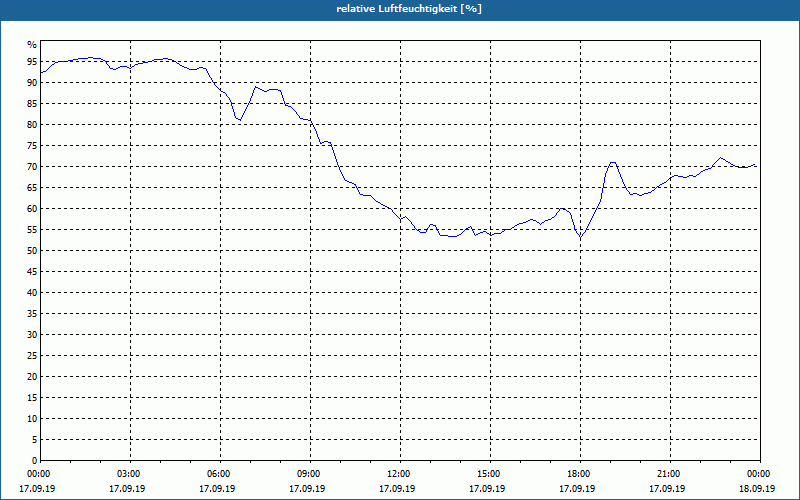
Task: Click the y-axis label '70'
Action: coord(32,167)
